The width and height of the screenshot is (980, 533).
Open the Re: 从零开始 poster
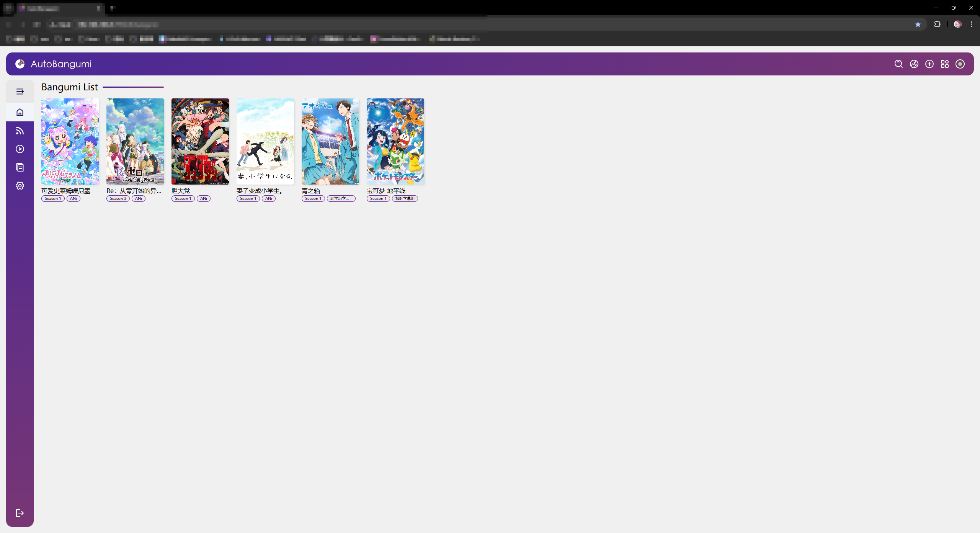[135, 141]
